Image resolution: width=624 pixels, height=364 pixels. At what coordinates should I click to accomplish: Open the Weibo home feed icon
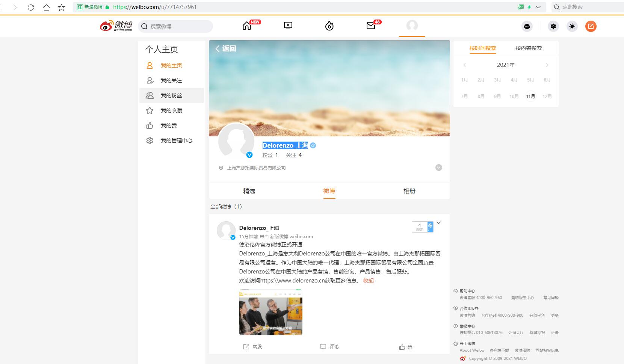247,26
